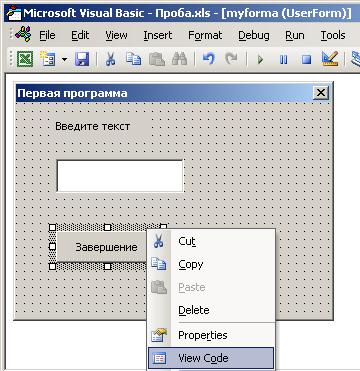This screenshot has width=360, height=371.
Task: Click the scissors icon next to Cut in menu
Action: coord(158,242)
